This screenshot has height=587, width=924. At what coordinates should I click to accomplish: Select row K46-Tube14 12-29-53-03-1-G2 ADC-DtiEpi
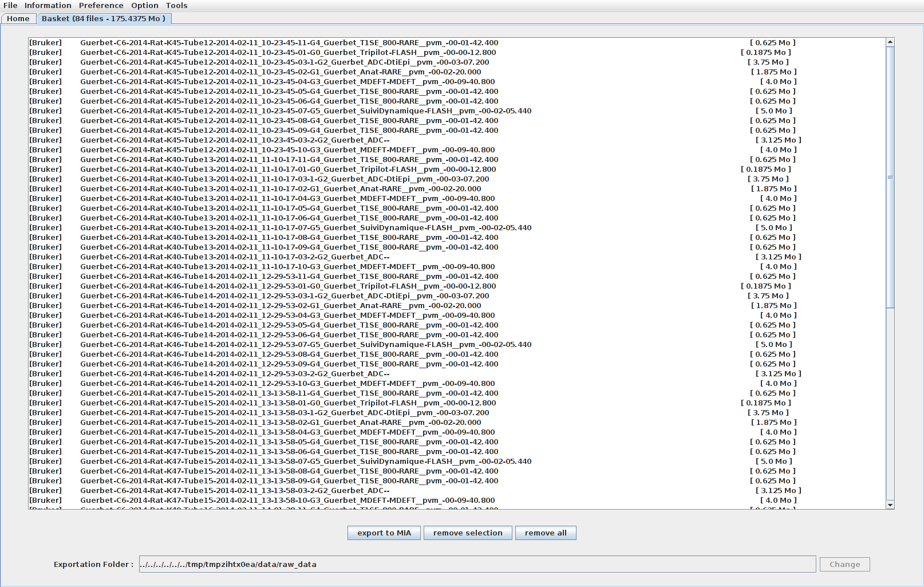pyautogui.click(x=457, y=296)
